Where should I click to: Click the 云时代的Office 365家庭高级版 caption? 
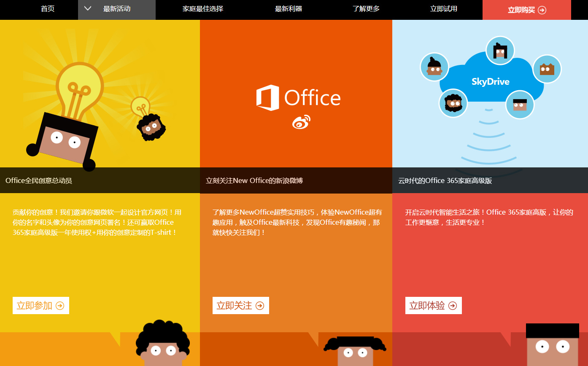coord(445,180)
